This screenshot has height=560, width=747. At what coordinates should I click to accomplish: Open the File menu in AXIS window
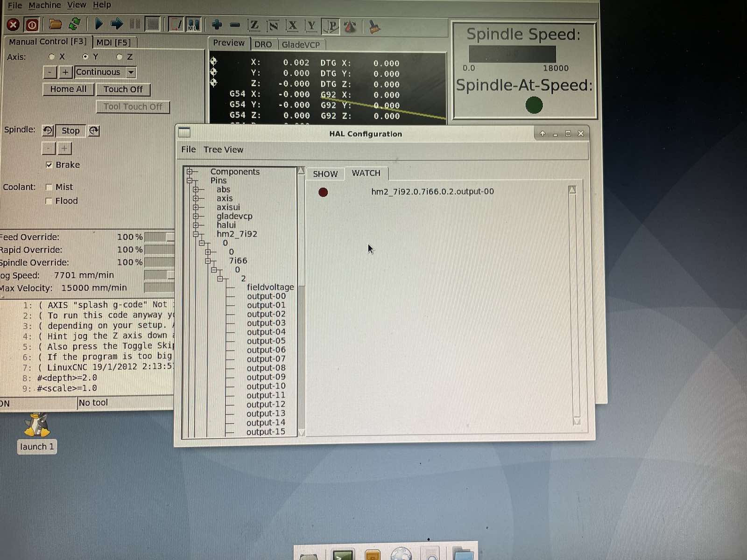[15, 5]
